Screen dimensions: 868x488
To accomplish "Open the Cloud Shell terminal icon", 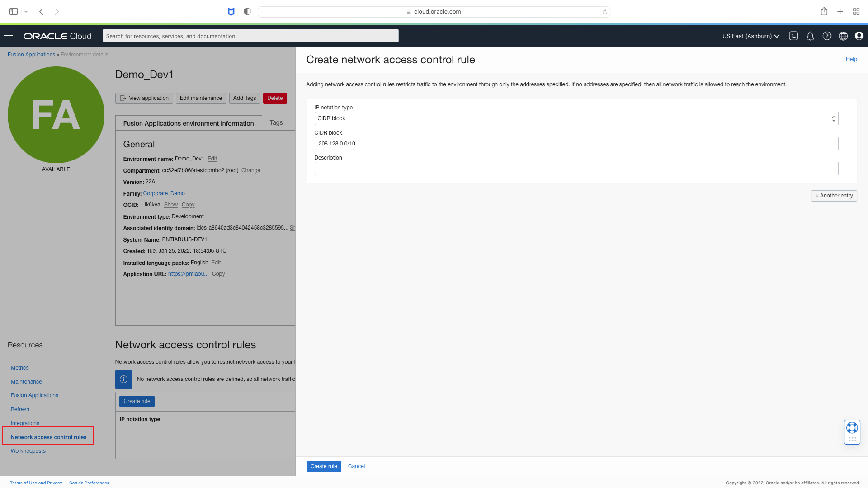I will click(x=793, y=36).
